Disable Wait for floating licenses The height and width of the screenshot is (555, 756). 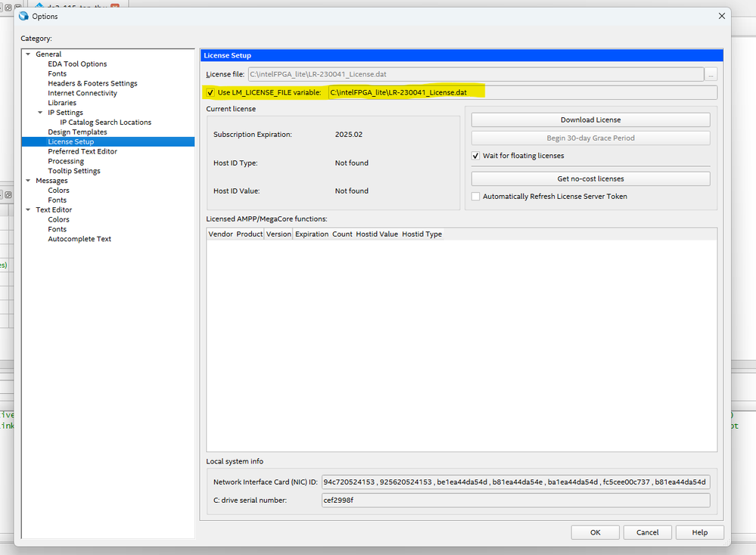pos(475,156)
